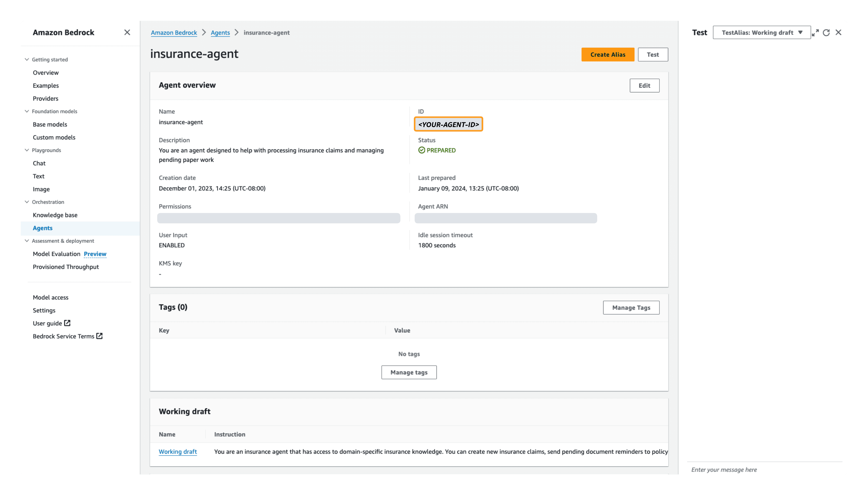The height and width of the screenshot is (495, 868).
Task: Click the Create Alias button
Action: point(607,54)
